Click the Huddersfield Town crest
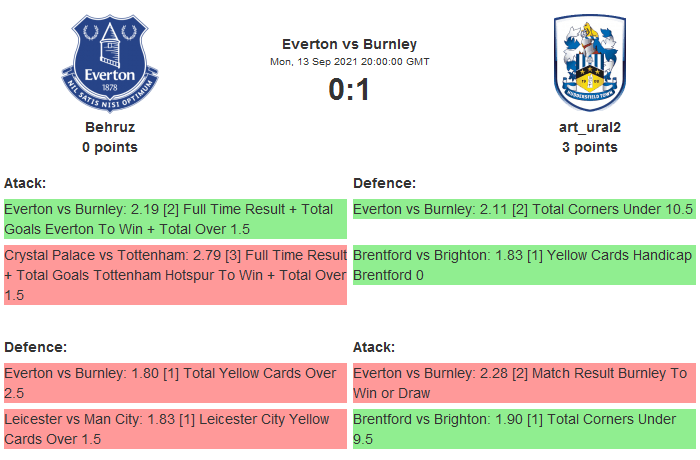This screenshot has width=700, height=460. (x=590, y=62)
